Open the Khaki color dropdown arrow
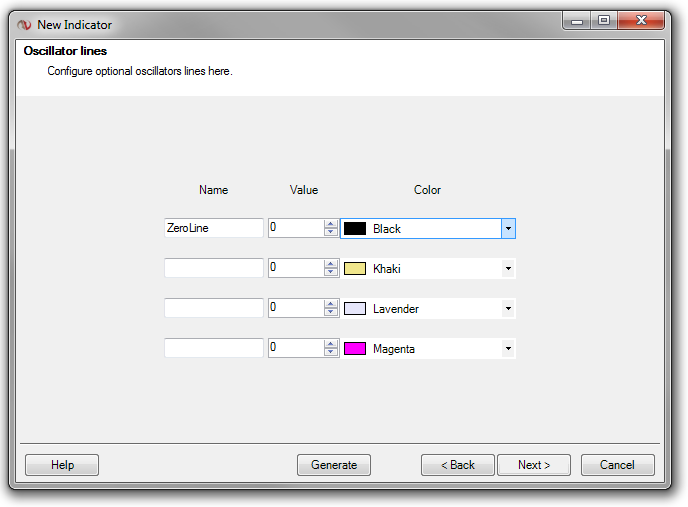 (508, 269)
